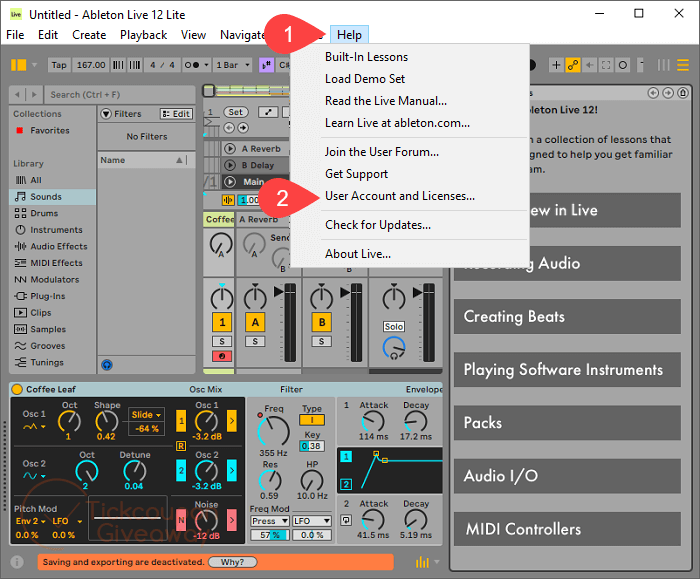This screenshot has width=700, height=579.
Task: Select the Drums browser category icon
Action: (21, 213)
